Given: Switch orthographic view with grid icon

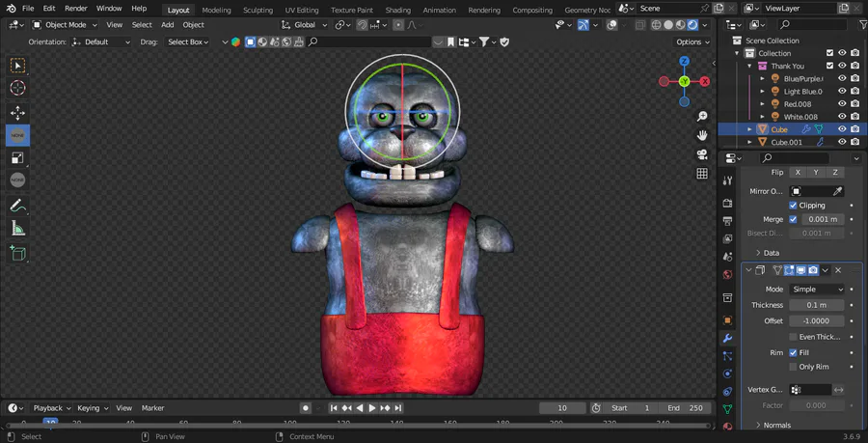Looking at the screenshot, I should pyautogui.click(x=702, y=174).
